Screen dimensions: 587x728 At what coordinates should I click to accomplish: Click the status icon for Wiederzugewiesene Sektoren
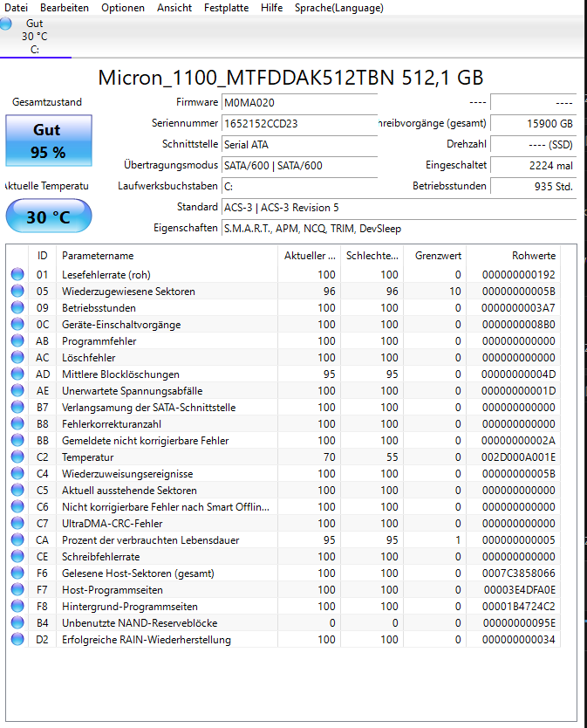pos(17,291)
